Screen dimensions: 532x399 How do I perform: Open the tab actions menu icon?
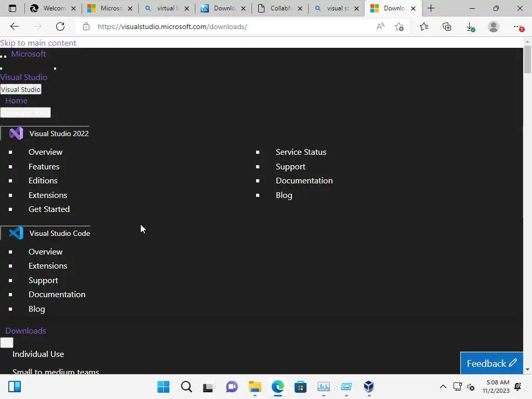coord(12,8)
